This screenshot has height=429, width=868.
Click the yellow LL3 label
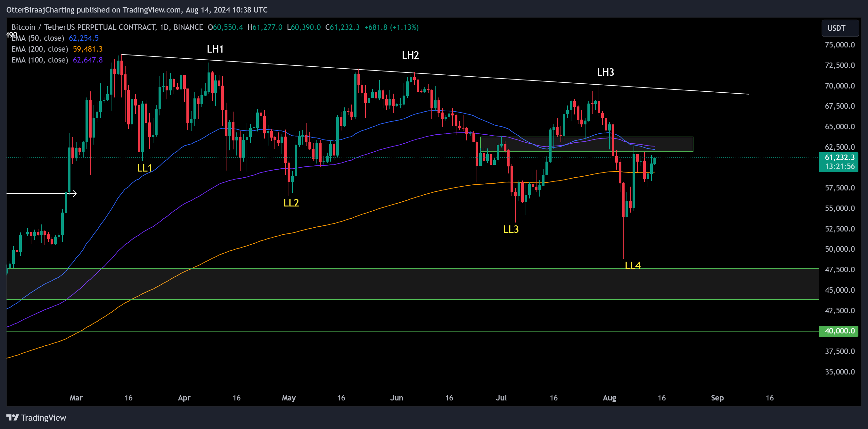coord(511,229)
